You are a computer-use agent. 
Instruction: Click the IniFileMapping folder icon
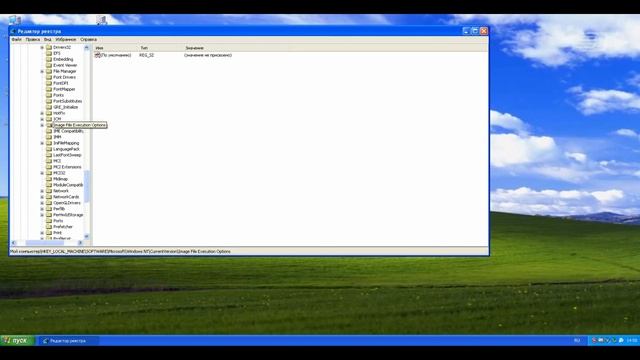(x=49, y=143)
